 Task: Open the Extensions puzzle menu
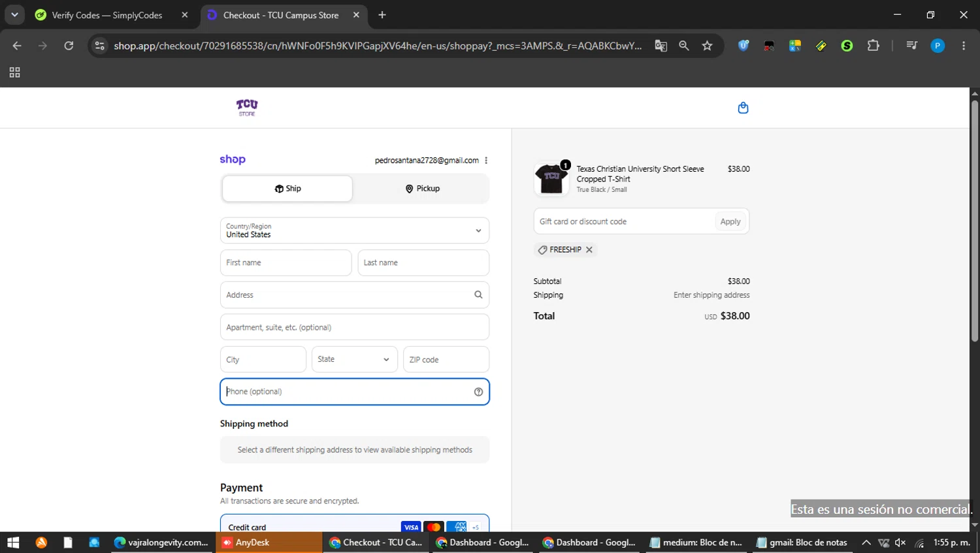(x=874, y=46)
